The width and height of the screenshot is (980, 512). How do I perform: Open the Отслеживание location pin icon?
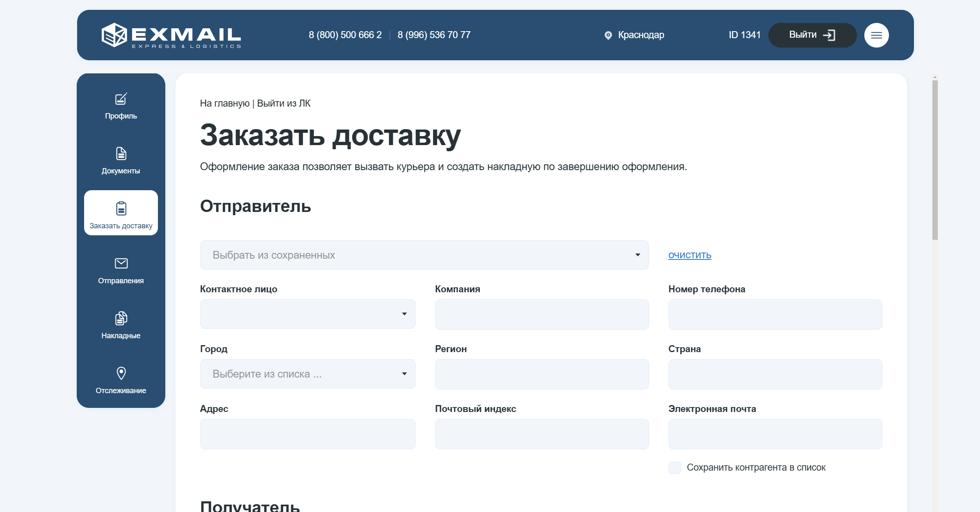point(121,373)
